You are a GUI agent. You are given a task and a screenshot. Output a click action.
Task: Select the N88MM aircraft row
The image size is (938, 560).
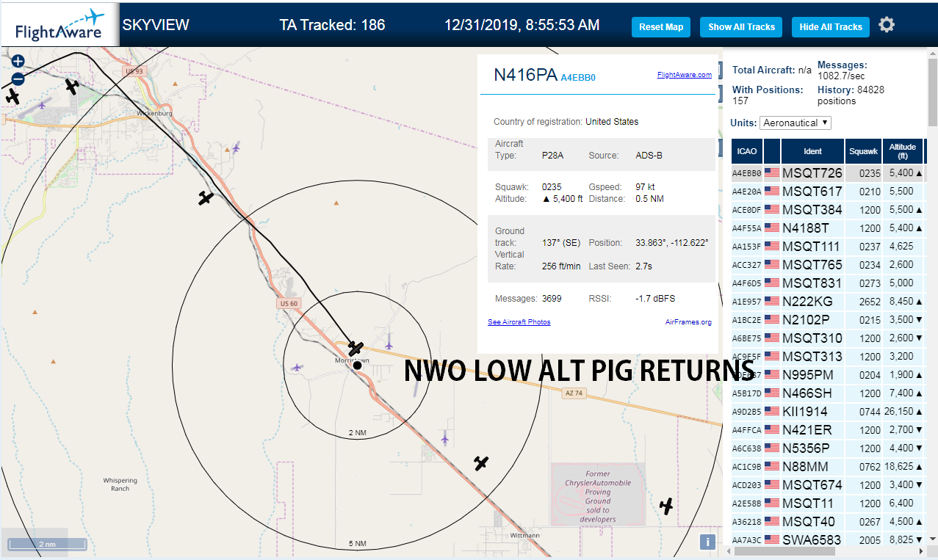(x=828, y=467)
